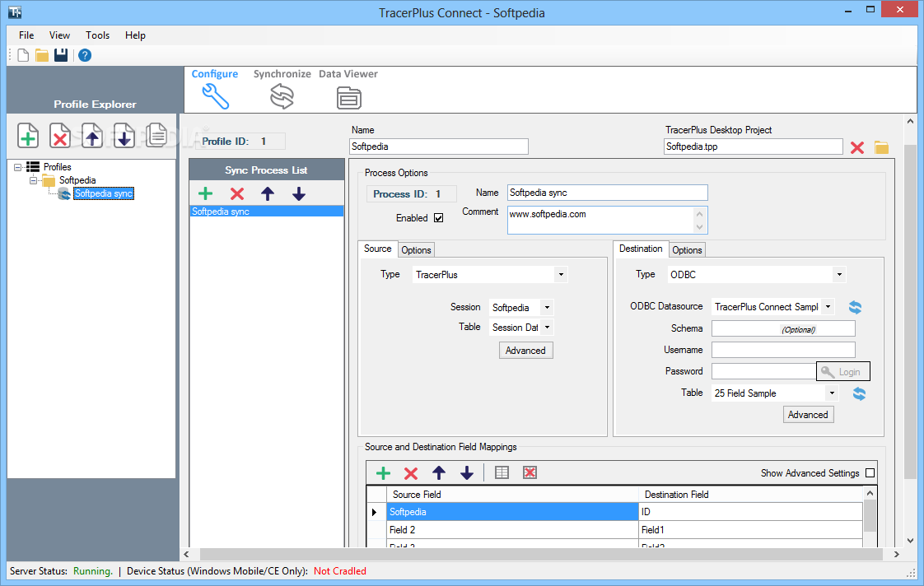Click the auto-map fields grid icon

click(x=502, y=472)
